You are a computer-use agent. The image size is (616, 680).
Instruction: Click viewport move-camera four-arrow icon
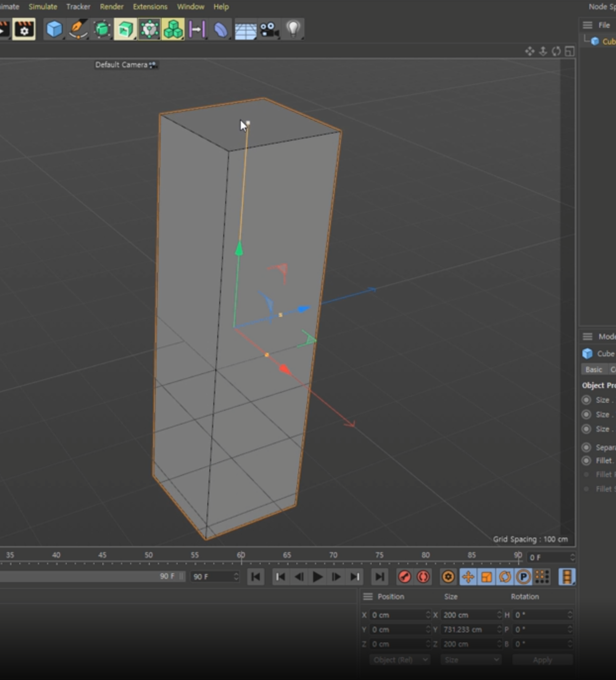pos(530,51)
